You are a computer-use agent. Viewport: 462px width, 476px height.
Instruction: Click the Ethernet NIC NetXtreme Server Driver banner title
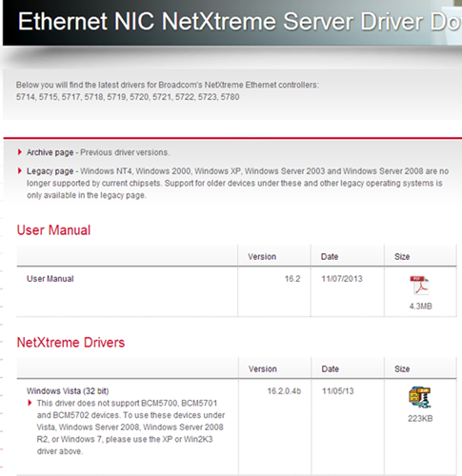(240, 22)
